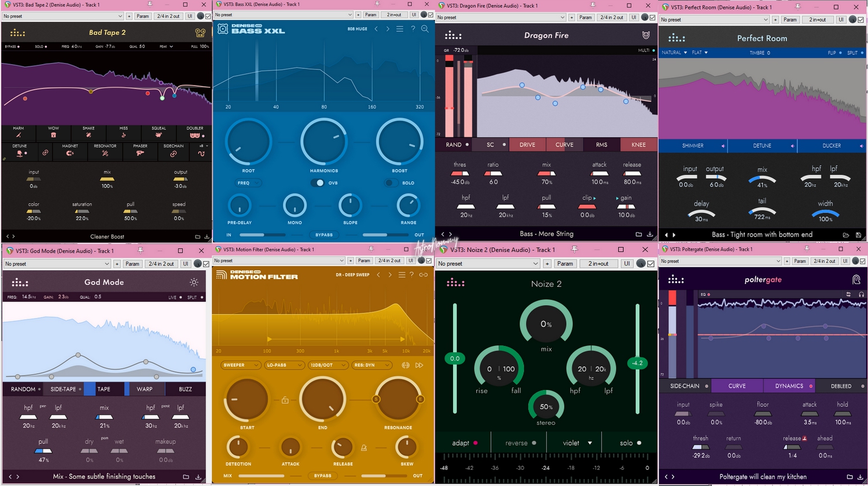Toggle Bypass dot in Bad Tape 2

click(19, 46)
